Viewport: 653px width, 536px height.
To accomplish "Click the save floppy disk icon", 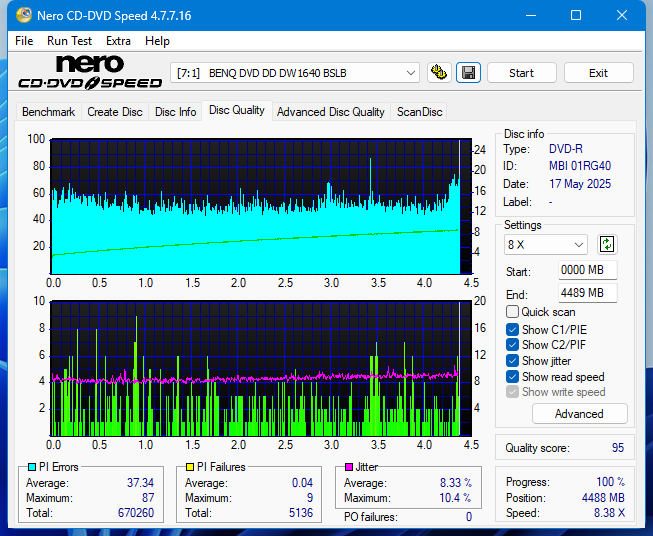I will pyautogui.click(x=467, y=73).
